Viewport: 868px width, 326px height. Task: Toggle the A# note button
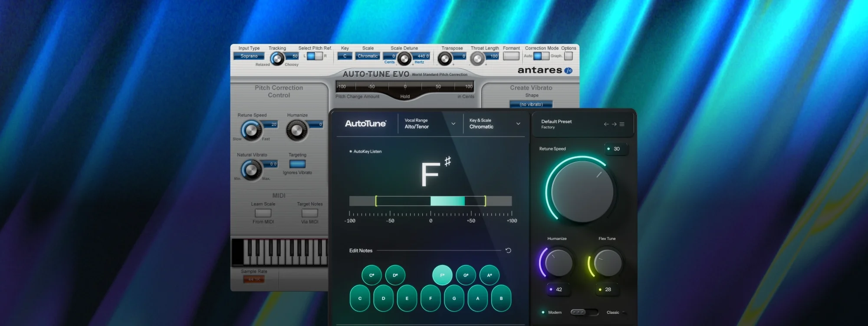(x=490, y=275)
